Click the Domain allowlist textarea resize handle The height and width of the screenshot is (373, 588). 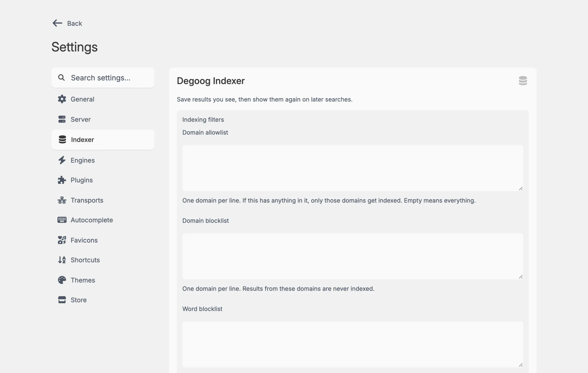521,189
